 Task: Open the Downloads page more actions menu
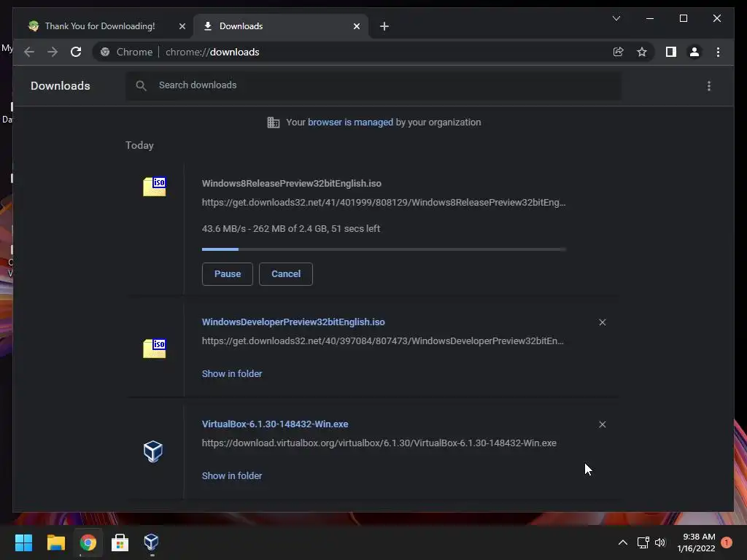click(x=709, y=86)
